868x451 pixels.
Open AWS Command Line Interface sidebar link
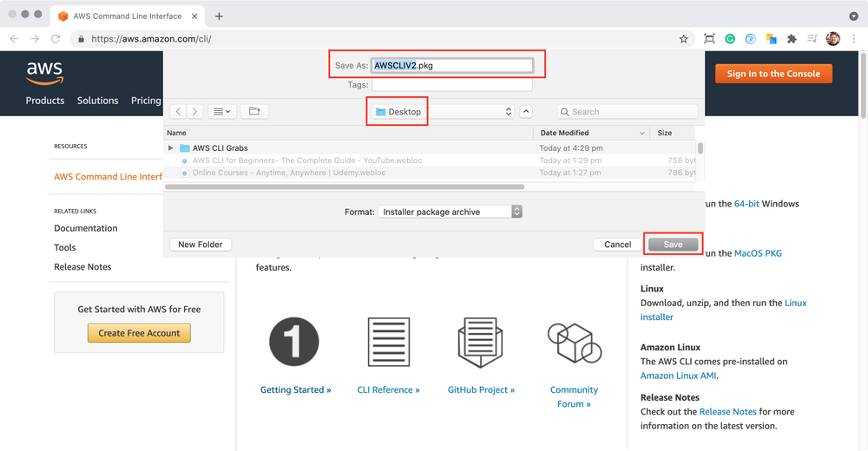click(108, 177)
